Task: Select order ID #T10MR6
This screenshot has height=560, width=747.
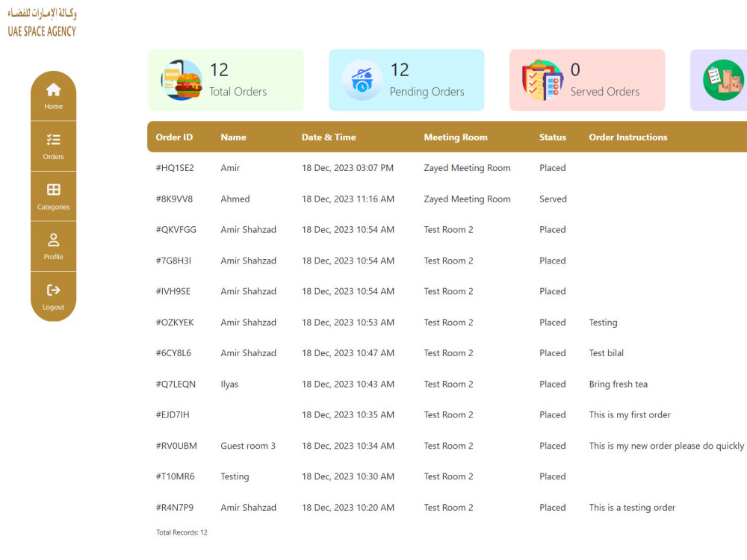Action: pyautogui.click(x=176, y=476)
